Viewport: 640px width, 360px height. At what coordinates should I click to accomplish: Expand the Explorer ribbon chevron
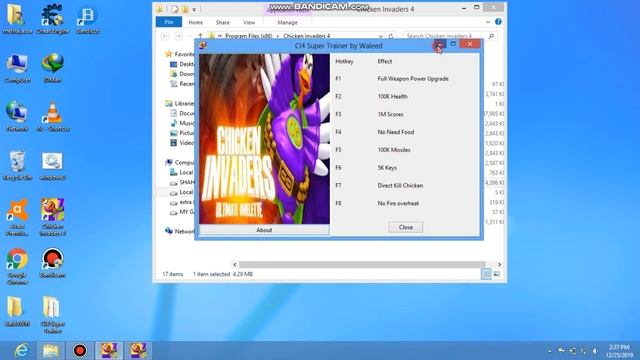click(488, 22)
